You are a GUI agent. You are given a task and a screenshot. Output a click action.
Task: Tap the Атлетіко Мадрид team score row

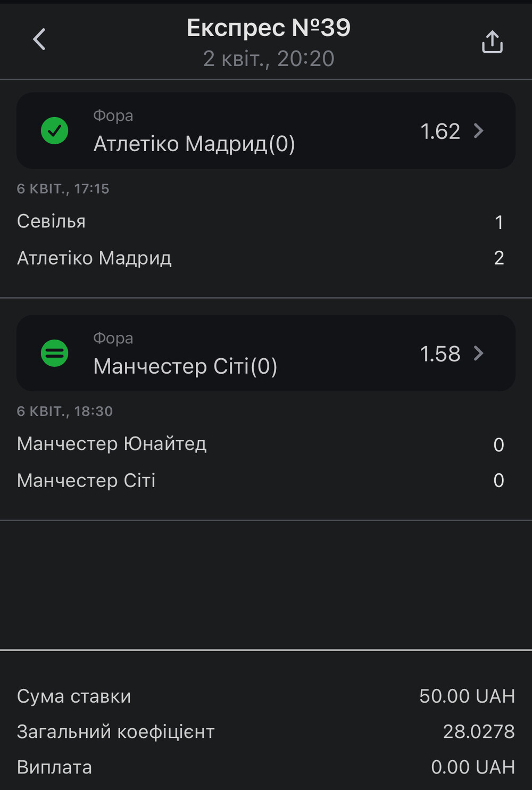(x=261, y=258)
